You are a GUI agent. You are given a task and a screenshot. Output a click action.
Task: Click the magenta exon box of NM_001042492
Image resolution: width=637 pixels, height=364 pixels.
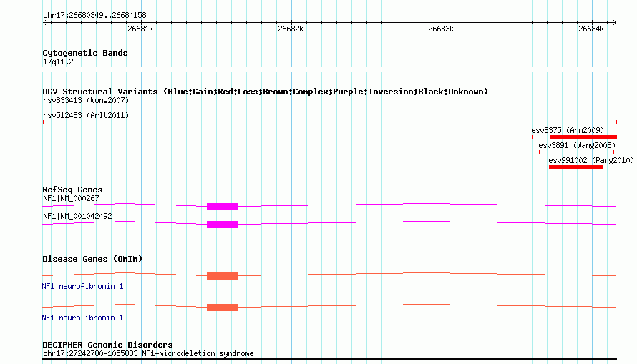coord(223,225)
